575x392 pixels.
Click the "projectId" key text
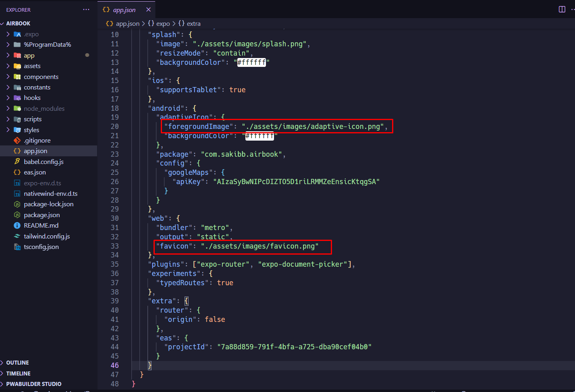click(x=187, y=347)
